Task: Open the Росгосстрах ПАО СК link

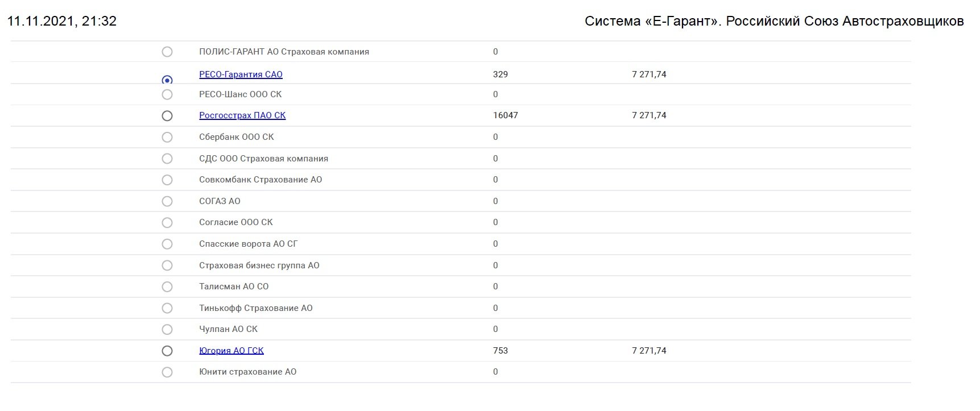Action: pyautogui.click(x=242, y=115)
